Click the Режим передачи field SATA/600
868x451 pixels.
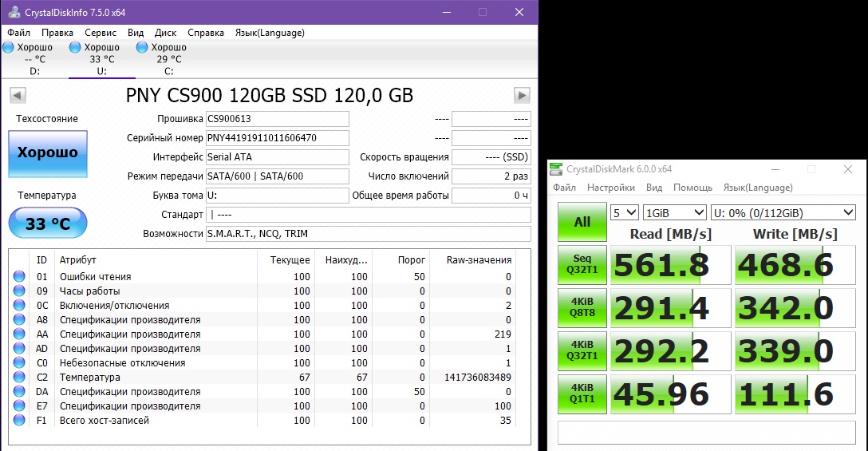point(278,176)
